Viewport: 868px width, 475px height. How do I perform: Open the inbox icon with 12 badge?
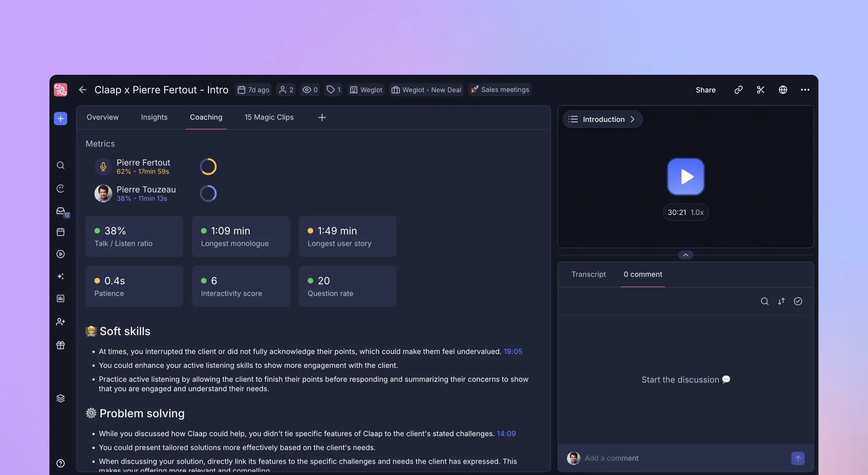pyautogui.click(x=61, y=211)
